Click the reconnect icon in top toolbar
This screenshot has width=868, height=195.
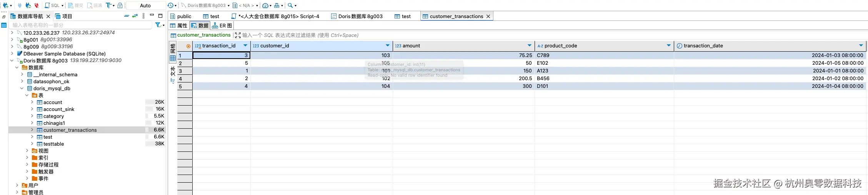tap(28, 5)
